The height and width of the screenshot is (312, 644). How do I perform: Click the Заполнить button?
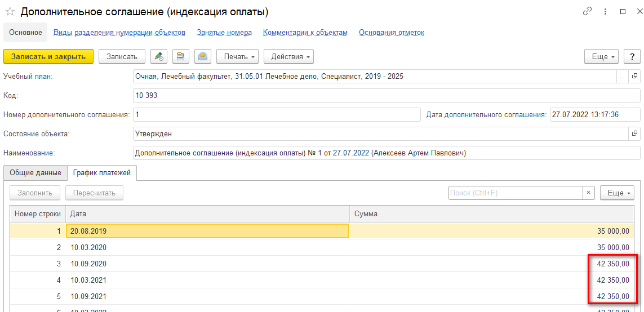35,193
